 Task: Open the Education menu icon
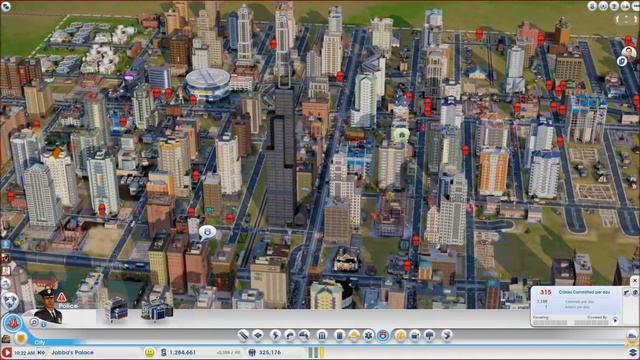(x=400, y=336)
